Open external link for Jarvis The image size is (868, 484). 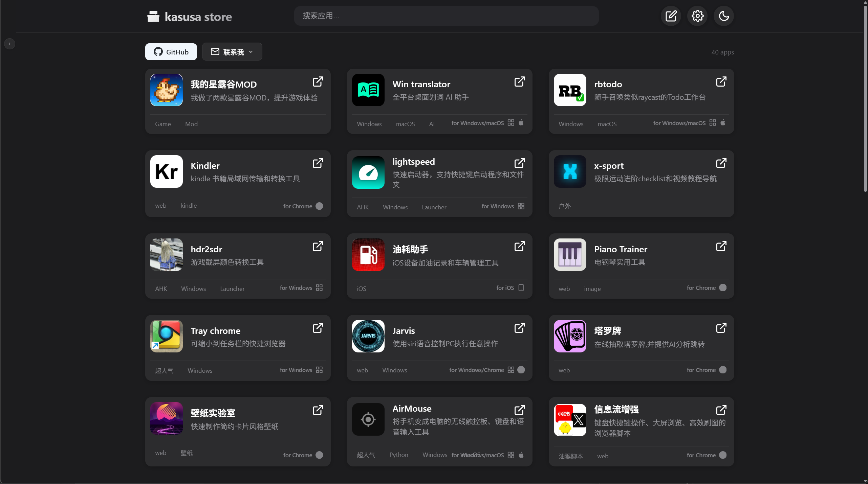(519, 328)
